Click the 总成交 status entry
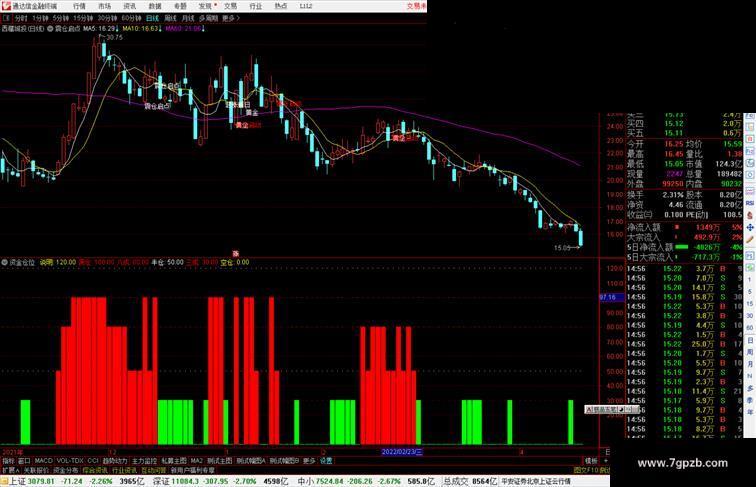Screen dimensions: 756x487 470,481
